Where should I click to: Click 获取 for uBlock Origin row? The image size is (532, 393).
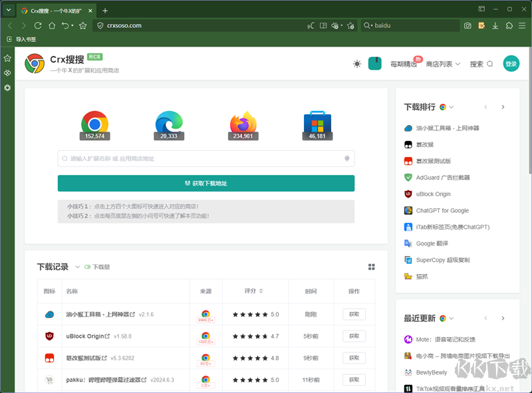[x=354, y=336]
